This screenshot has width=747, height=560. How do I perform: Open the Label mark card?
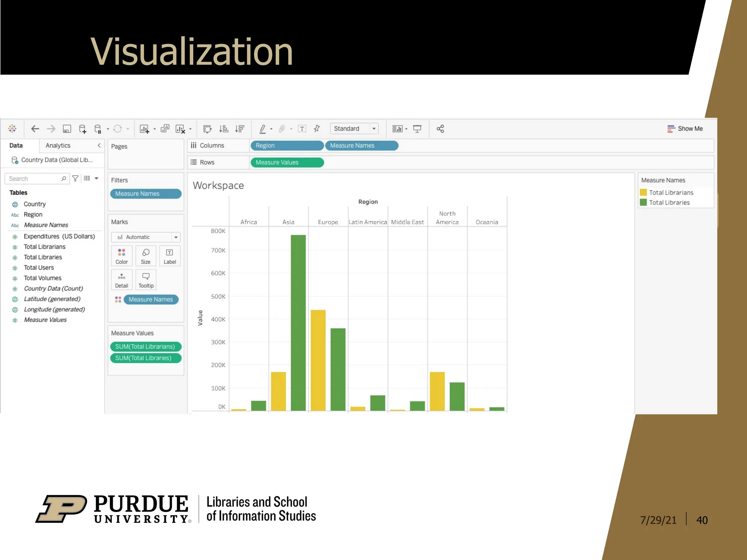pyautogui.click(x=170, y=256)
